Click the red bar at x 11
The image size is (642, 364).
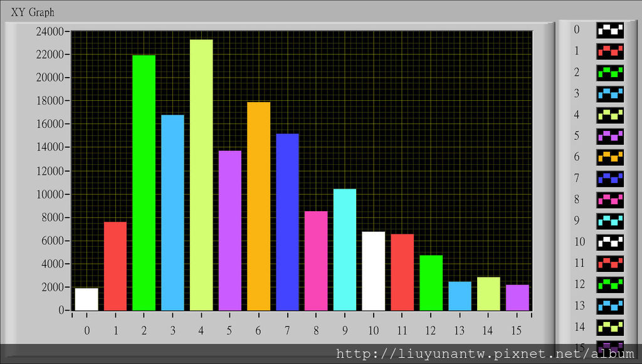pos(402,273)
